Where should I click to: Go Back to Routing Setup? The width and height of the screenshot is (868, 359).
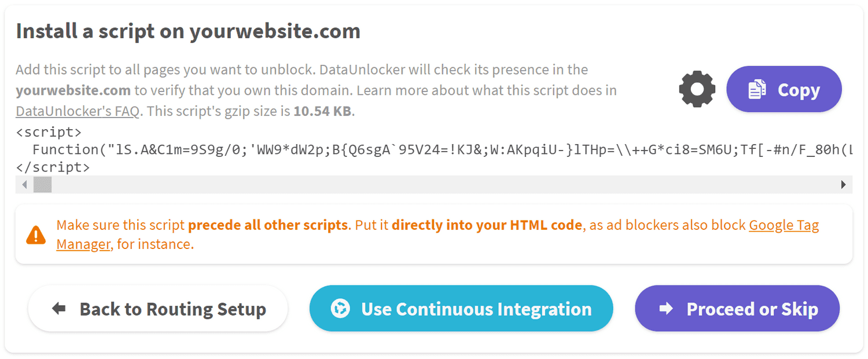click(157, 309)
